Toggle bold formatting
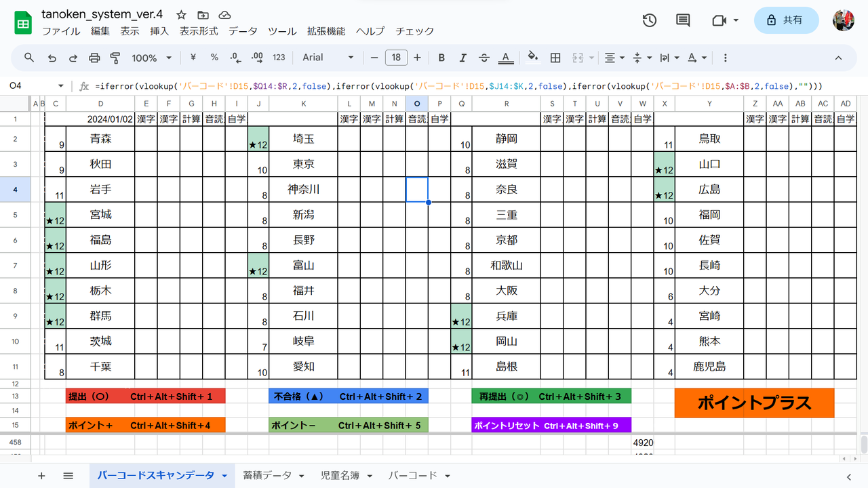The height and width of the screenshot is (488, 868). click(441, 58)
